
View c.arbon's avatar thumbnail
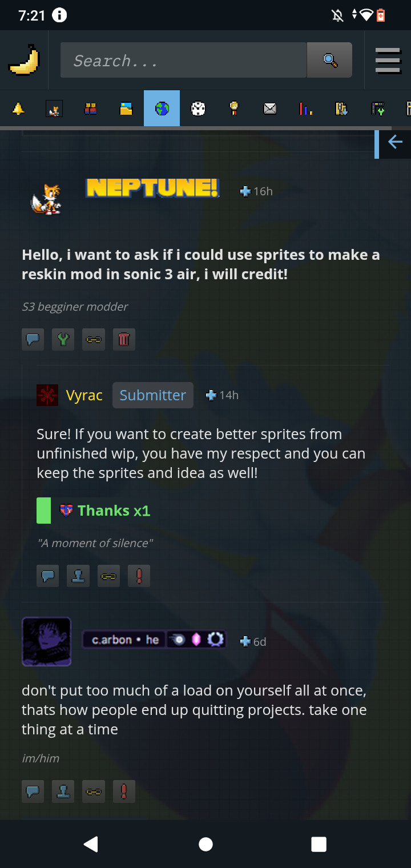coord(46,641)
